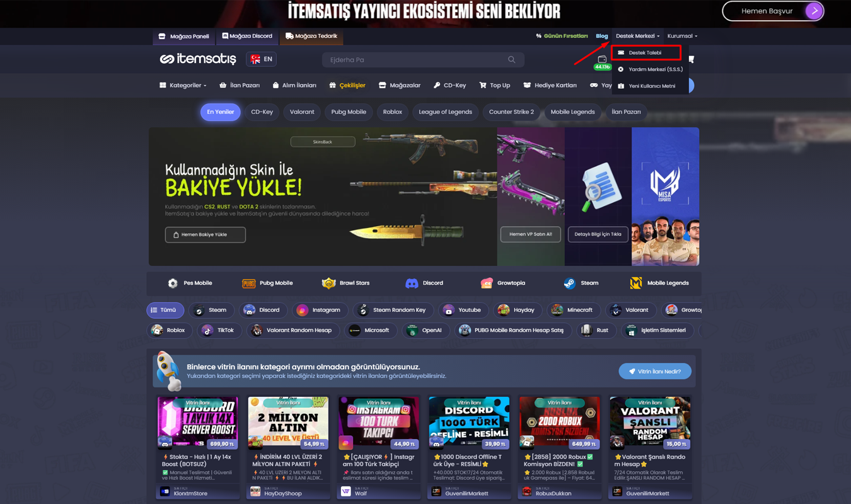The height and width of the screenshot is (504, 851).
Task: Click the Hemen Başvur button
Action: click(773, 11)
